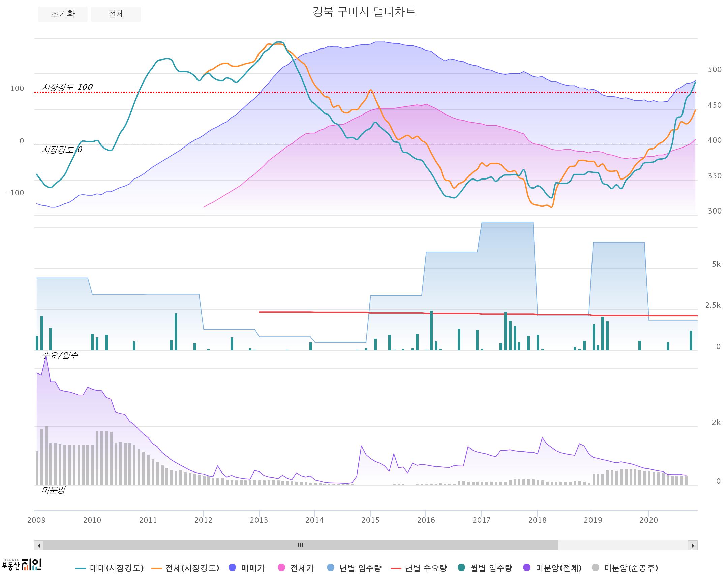The width and height of the screenshot is (728, 586).
Task: Click the -100 left-axis value
Action: click(x=15, y=193)
